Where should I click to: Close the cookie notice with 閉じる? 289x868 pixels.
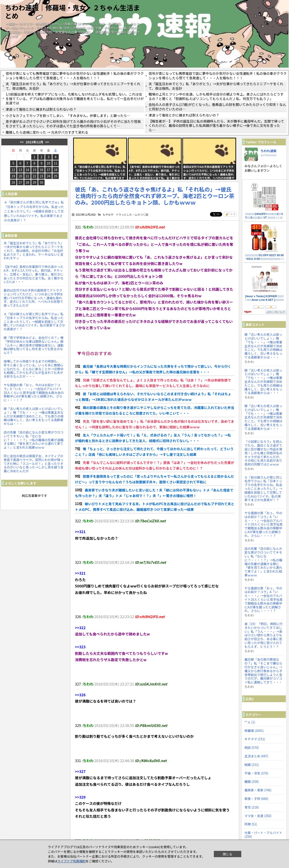coord(227,854)
